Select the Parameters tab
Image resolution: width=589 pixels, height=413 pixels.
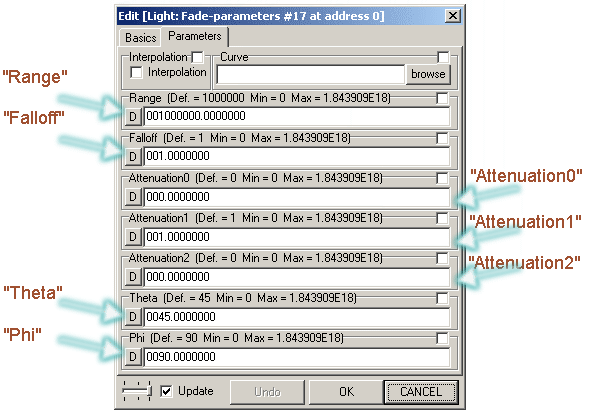195,36
